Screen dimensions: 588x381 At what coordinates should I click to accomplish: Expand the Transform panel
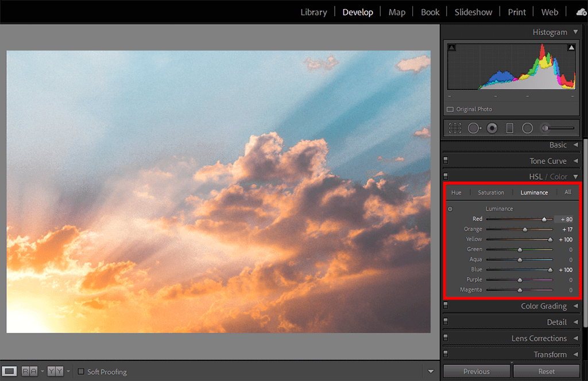pos(575,354)
